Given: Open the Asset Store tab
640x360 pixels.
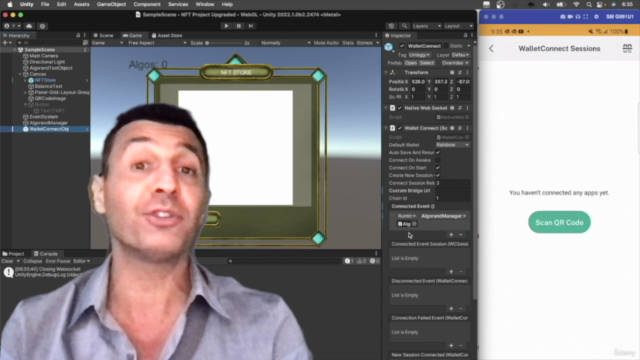Looking at the screenshot, I should pyautogui.click(x=167, y=36).
